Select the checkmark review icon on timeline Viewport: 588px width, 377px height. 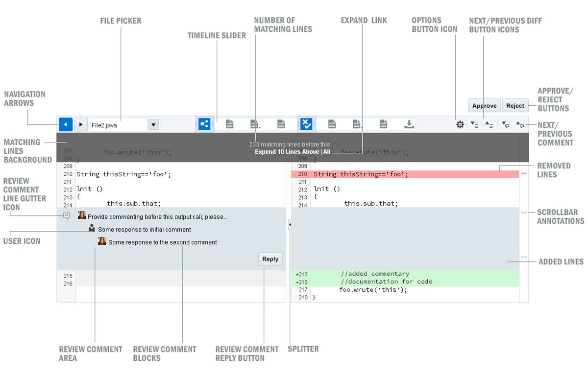(x=306, y=124)
